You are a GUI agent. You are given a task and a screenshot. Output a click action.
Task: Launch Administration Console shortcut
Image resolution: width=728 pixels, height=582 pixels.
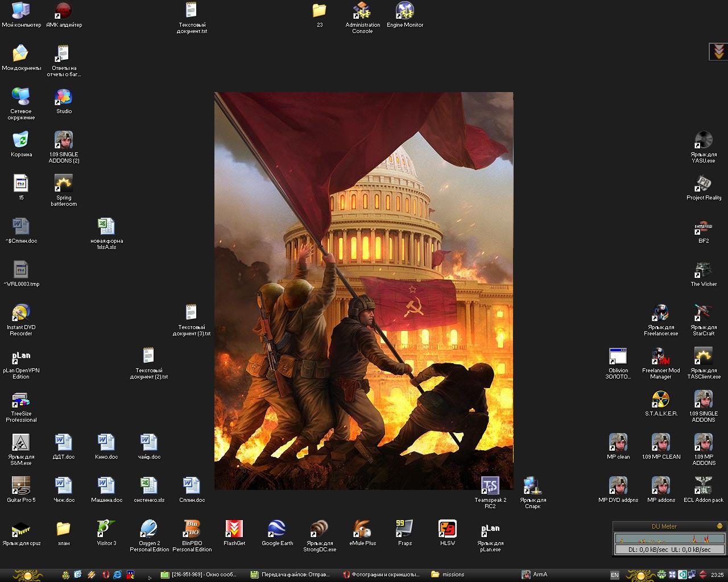362,18
